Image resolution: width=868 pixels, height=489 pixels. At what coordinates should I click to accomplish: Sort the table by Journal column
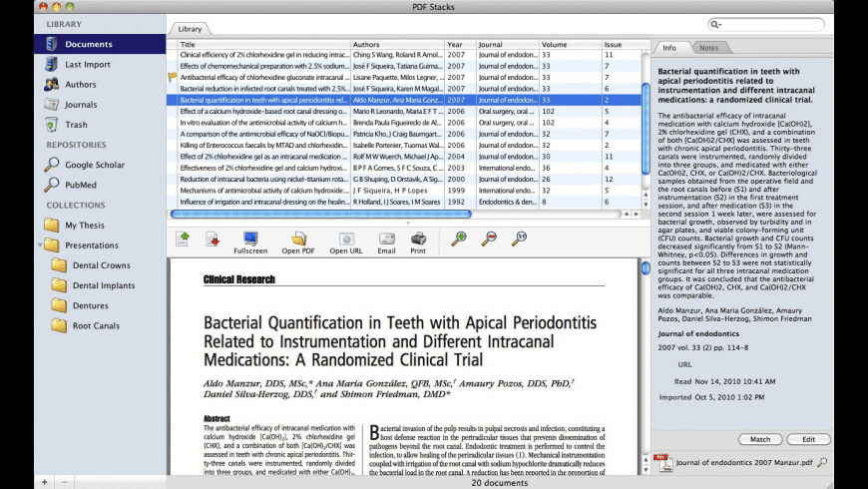pos(508,44)
